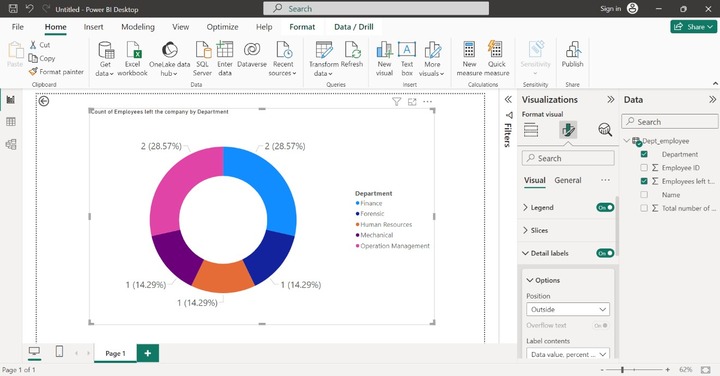Switch to View ribbon tab
720x376 pixels.
[x=180, y=27]
